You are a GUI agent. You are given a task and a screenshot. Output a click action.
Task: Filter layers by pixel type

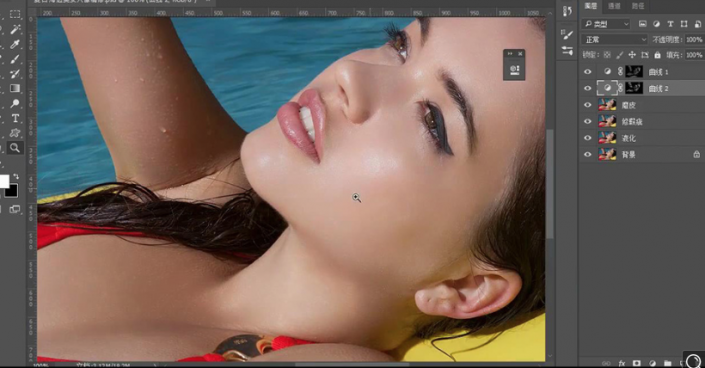point(643,24)
